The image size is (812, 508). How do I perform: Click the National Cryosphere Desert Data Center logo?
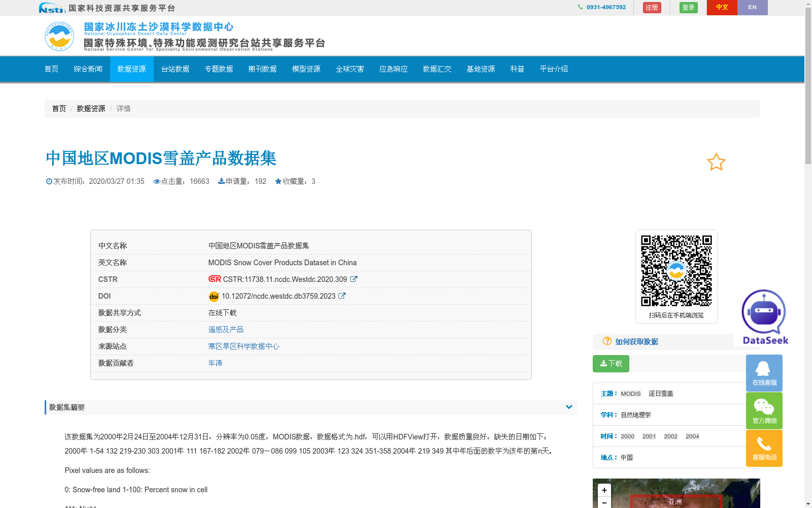click(59, 36)
